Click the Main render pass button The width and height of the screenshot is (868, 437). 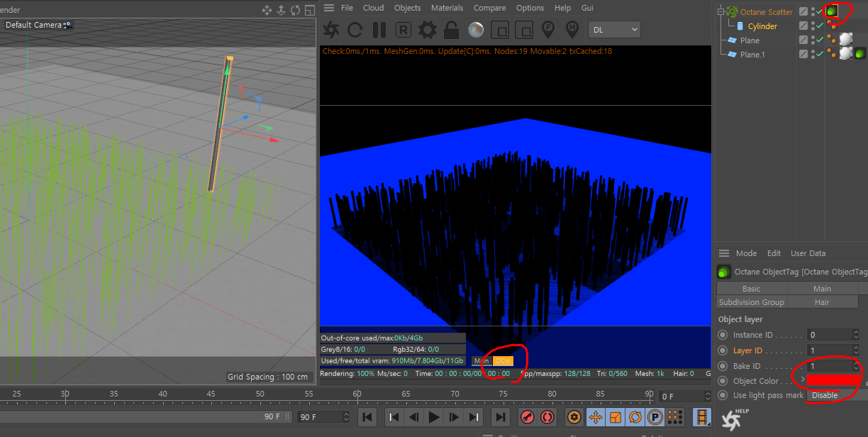(x=482, y=361)
